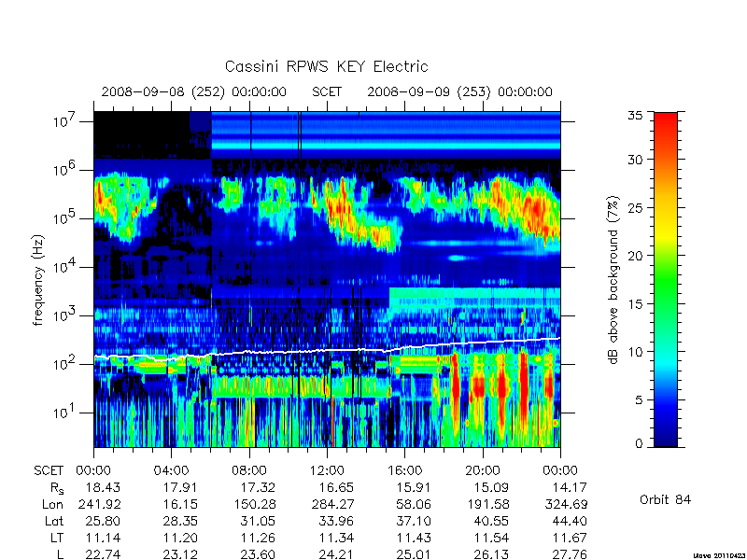Image resolution: width=747 pixels, height=560 pixels.
Task: Click LT value 11.43
Action: tap(414, 539)
